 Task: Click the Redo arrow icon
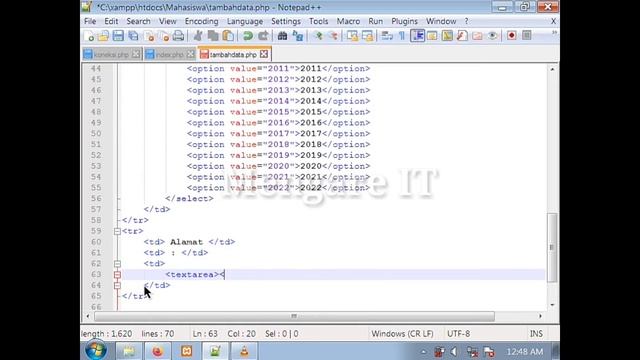[263, 36]
